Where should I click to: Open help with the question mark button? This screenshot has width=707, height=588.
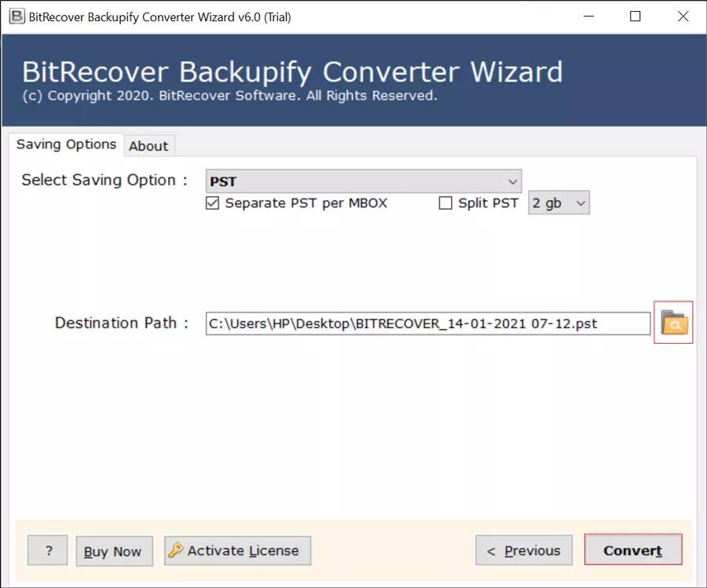pos(48,550)
